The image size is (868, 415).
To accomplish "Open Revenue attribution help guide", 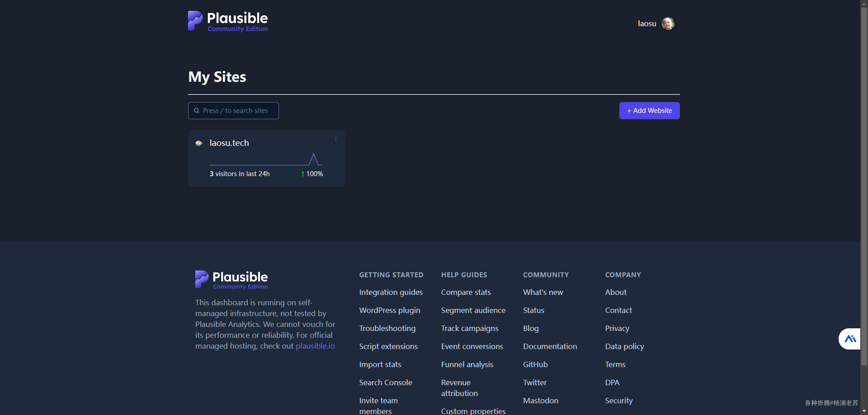I will [x=459, y=388].
